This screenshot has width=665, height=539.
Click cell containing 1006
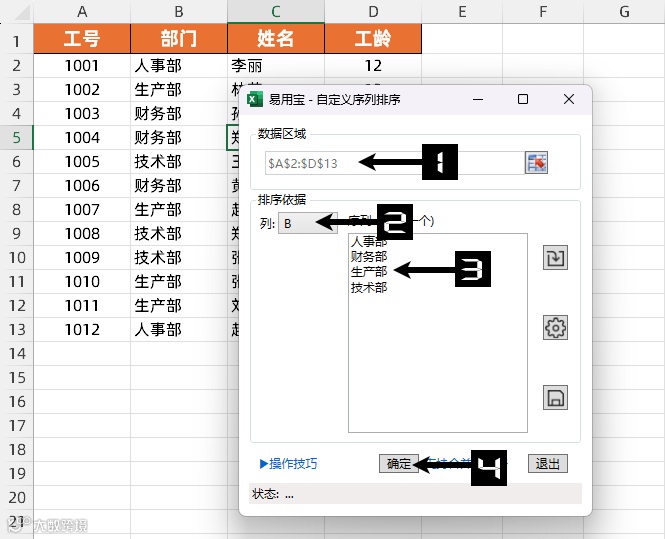82,185
